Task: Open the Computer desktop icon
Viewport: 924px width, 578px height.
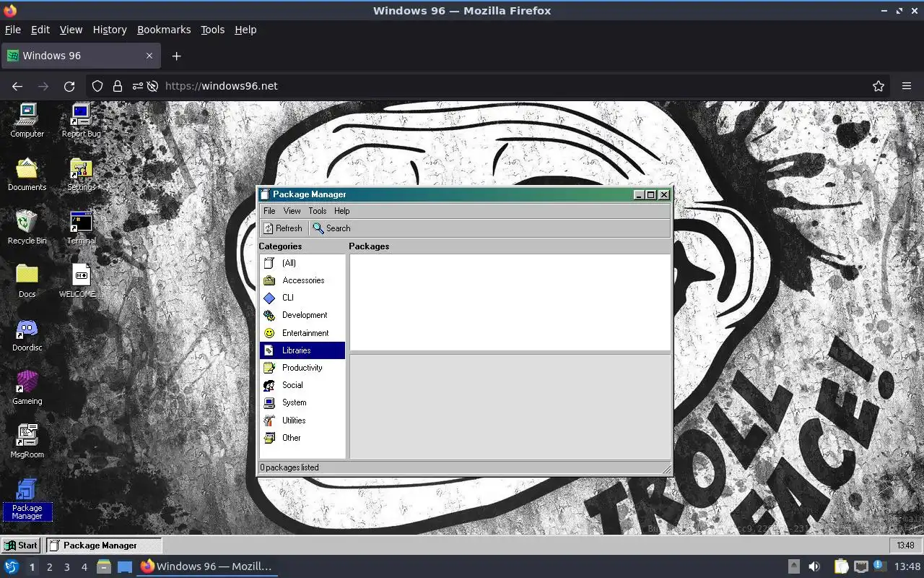Action: [x=27, y=120]
